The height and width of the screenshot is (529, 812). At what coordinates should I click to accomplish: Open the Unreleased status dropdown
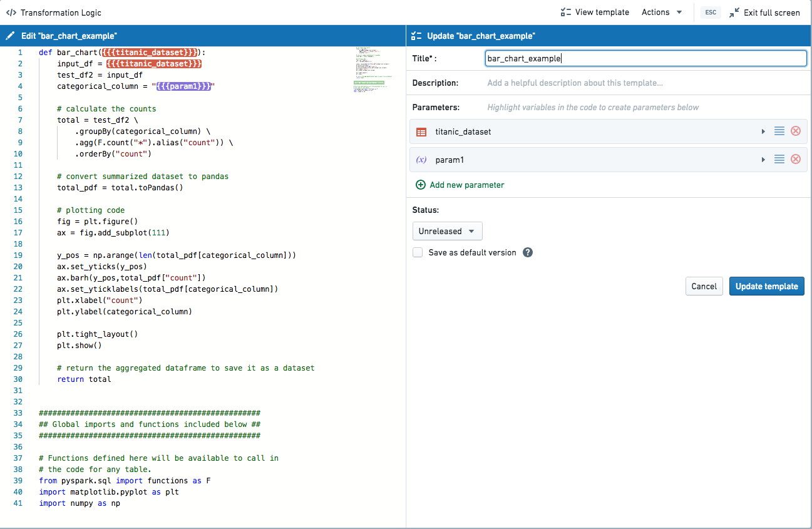(447, 231)
